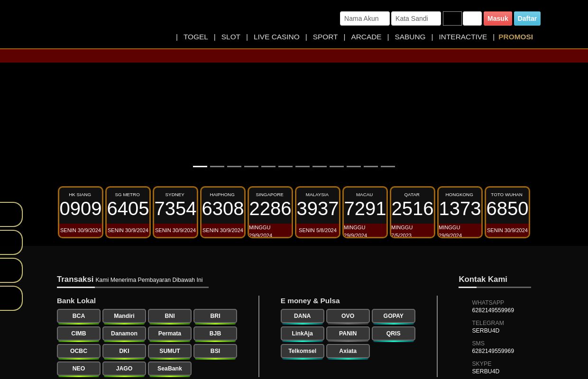Open the TOTO WUHAN result card
The height and width of the screenshot is (379, 588).
(x=507, y=212)
